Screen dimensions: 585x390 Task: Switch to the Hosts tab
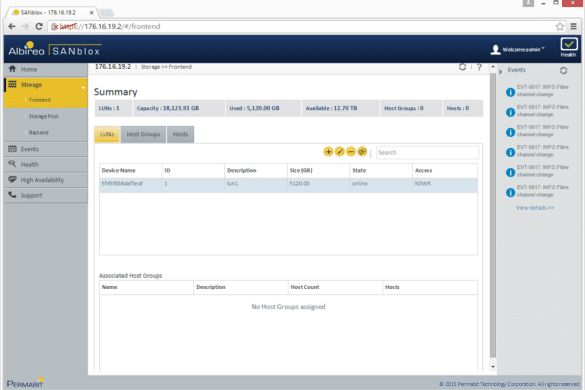[180, 134]
